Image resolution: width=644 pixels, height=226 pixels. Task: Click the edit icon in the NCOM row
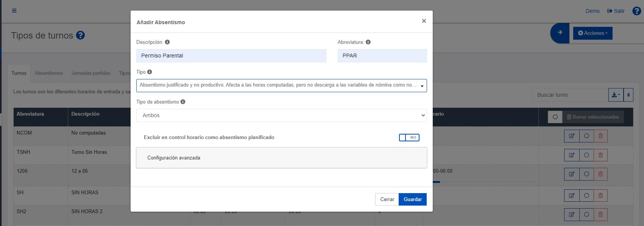click(572, 136)
